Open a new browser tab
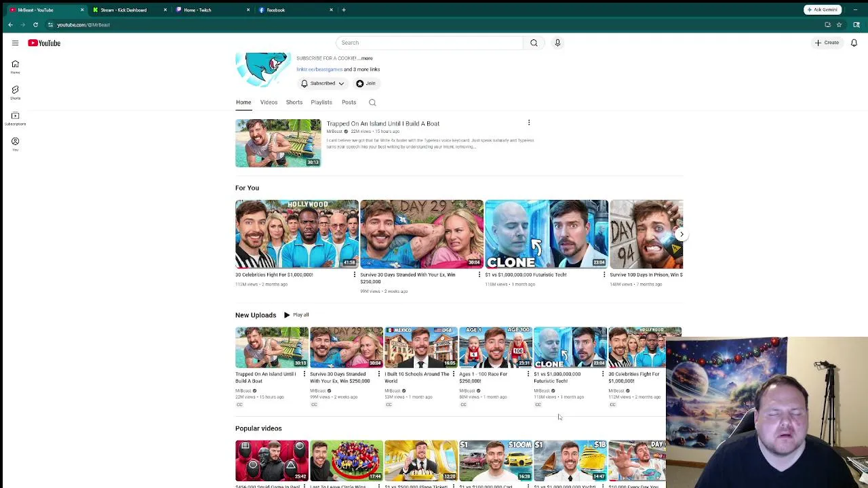The image size is (868, 488). point(344,10)
